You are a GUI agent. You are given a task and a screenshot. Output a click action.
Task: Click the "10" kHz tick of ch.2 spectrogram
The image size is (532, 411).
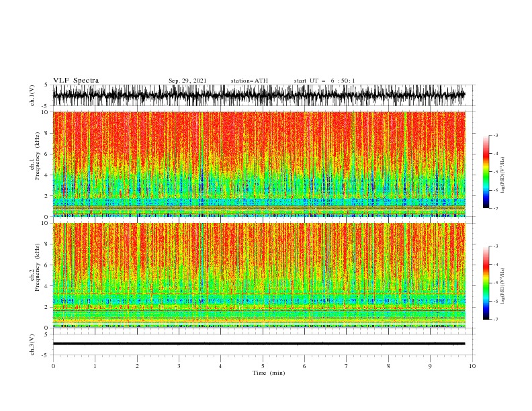pyautogui.click(x=46, y=223)
